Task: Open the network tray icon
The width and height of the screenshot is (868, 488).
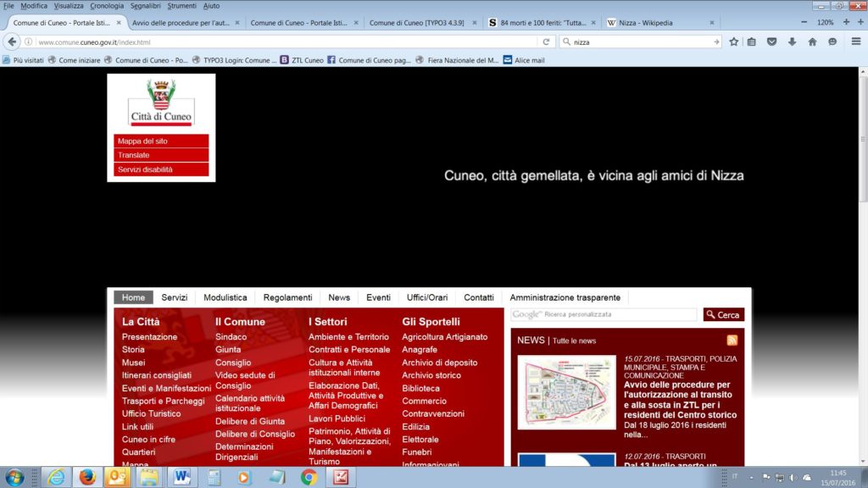Action: [780, 477]
